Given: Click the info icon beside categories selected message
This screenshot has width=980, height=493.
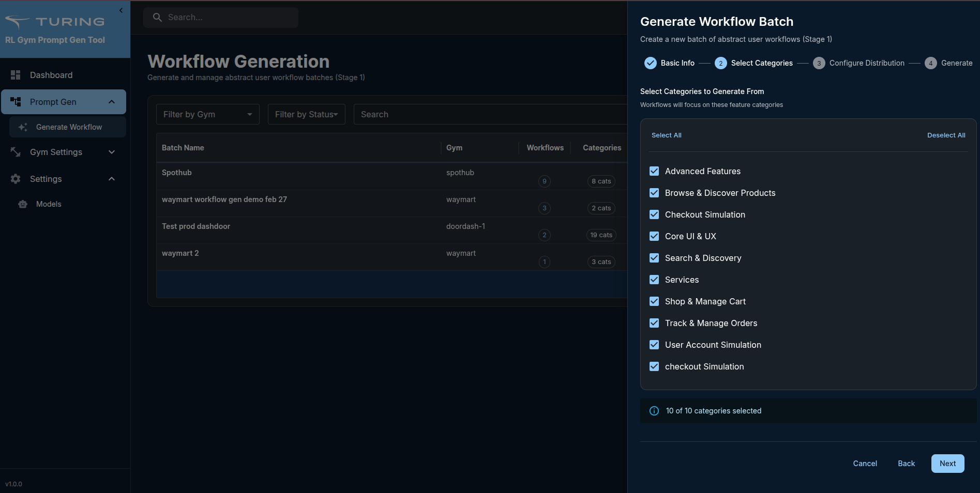Looking at the screenshot, I should click(654, 411).
